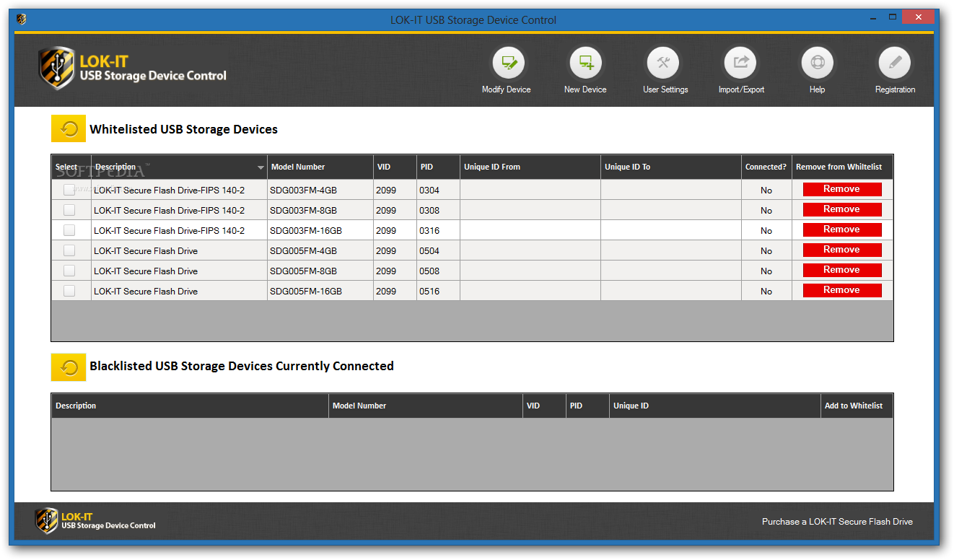Open the Registration icon
The width and height of the screenshot is (954, 560).
point(895,64)
